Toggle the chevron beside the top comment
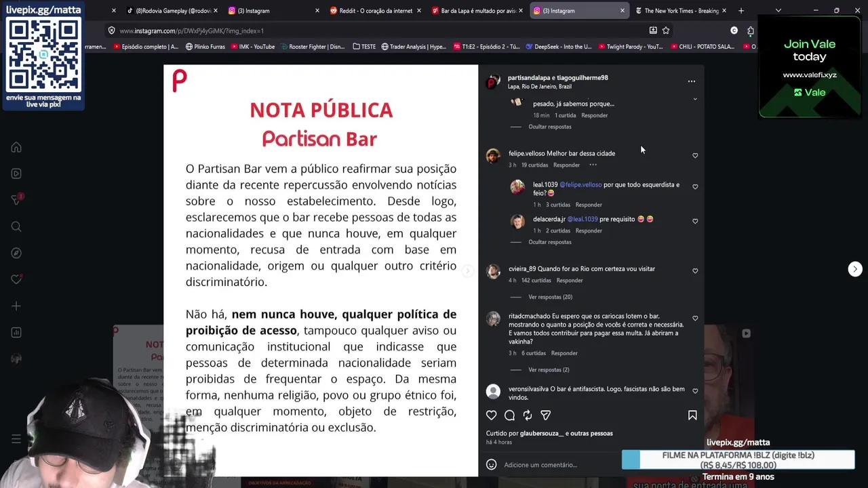 coord(695,99)
